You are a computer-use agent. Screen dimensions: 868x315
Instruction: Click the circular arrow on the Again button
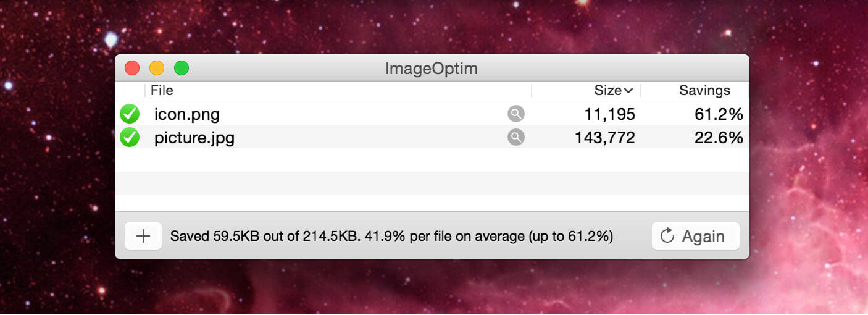tap(667, 236)
